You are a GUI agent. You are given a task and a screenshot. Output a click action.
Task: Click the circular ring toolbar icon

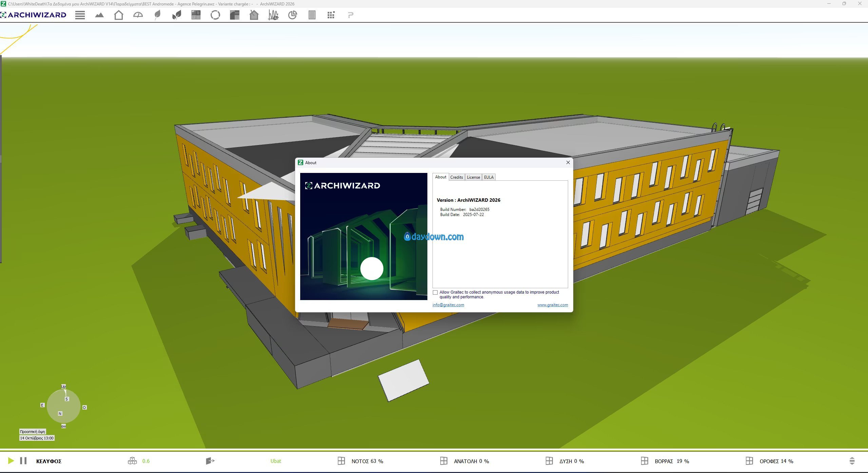click(x=215, y=15)
